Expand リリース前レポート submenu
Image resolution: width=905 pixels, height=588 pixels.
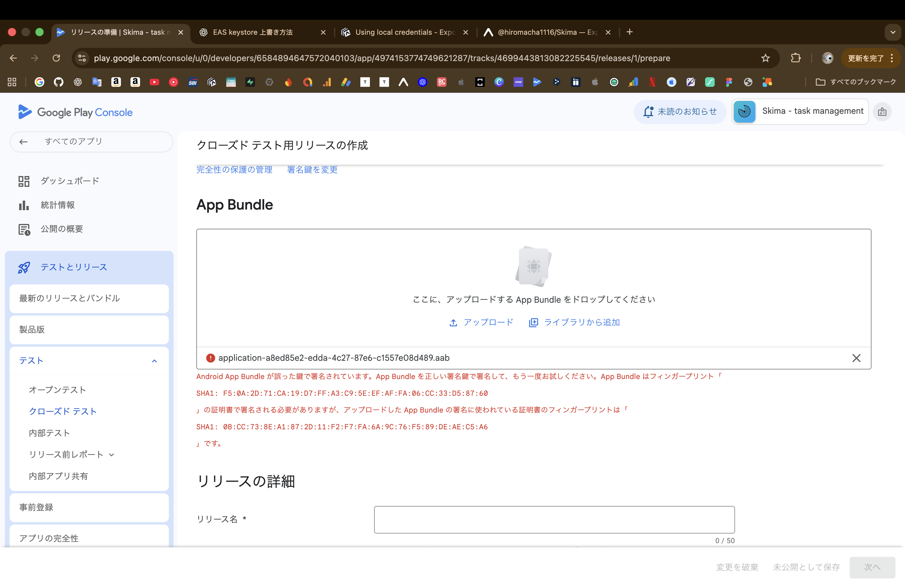pyautogui.click(x=111, y=454)
